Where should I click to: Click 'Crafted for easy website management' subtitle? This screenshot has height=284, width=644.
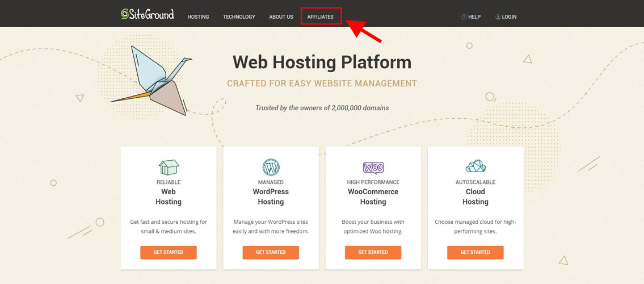pyautogui.click(x=322, y=83)
